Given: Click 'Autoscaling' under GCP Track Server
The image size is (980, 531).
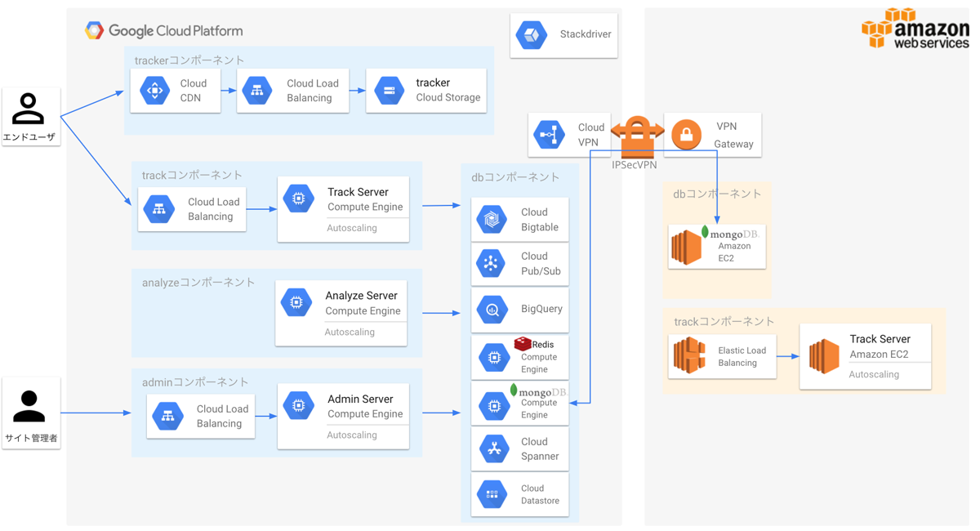Looking at the screenshot, I should [352, 228].
